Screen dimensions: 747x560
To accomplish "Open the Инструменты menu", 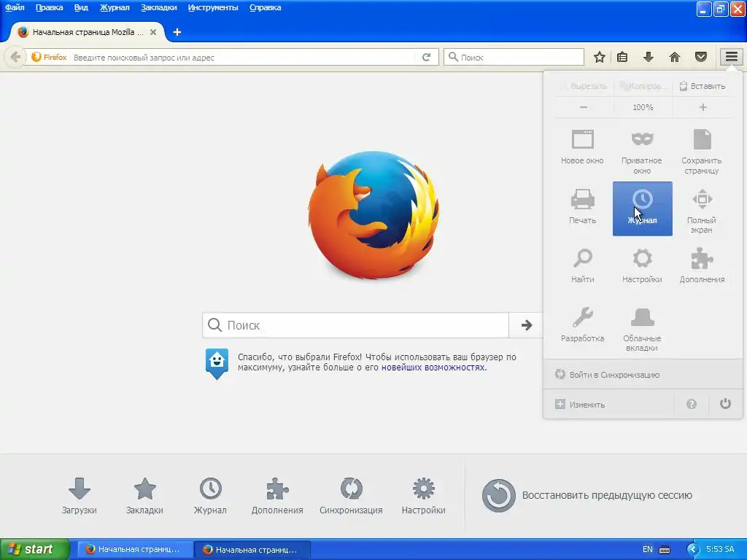I will [x=213, y=7].
